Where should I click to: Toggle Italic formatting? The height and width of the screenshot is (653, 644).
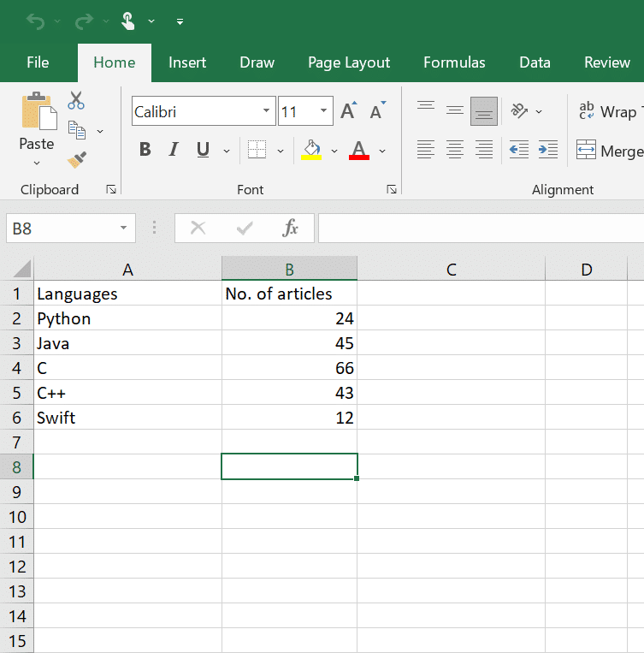point(174,151)
